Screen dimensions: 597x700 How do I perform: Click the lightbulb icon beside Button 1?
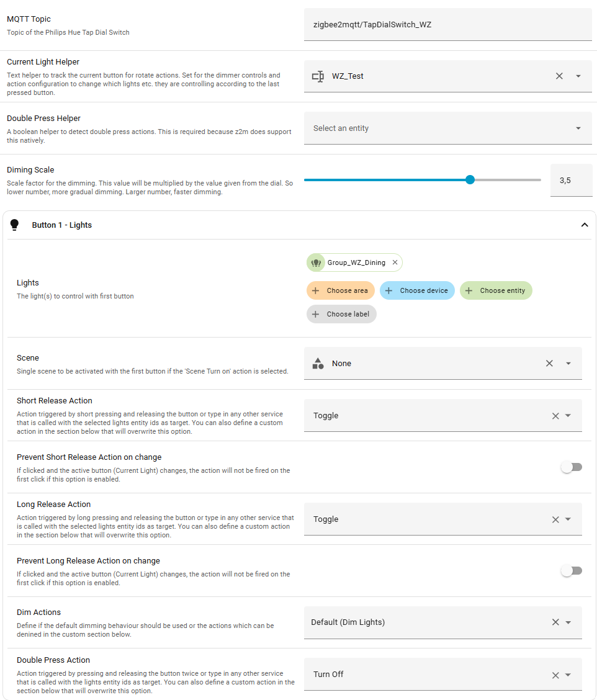coord(15,225)
